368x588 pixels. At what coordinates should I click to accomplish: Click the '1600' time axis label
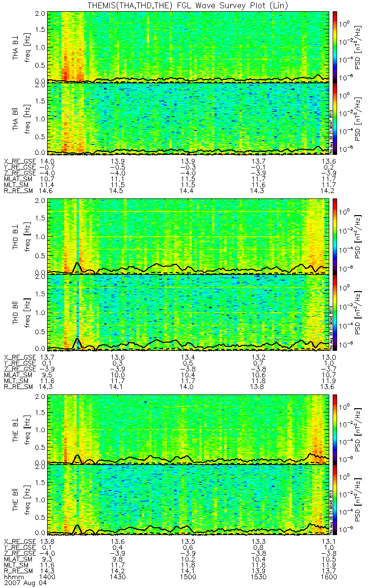330,578
